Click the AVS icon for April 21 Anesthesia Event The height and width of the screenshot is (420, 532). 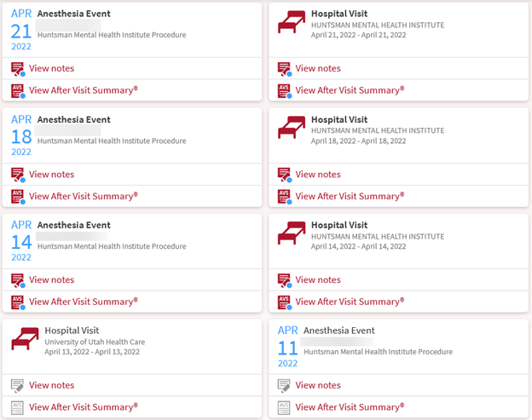coord(18,90)
